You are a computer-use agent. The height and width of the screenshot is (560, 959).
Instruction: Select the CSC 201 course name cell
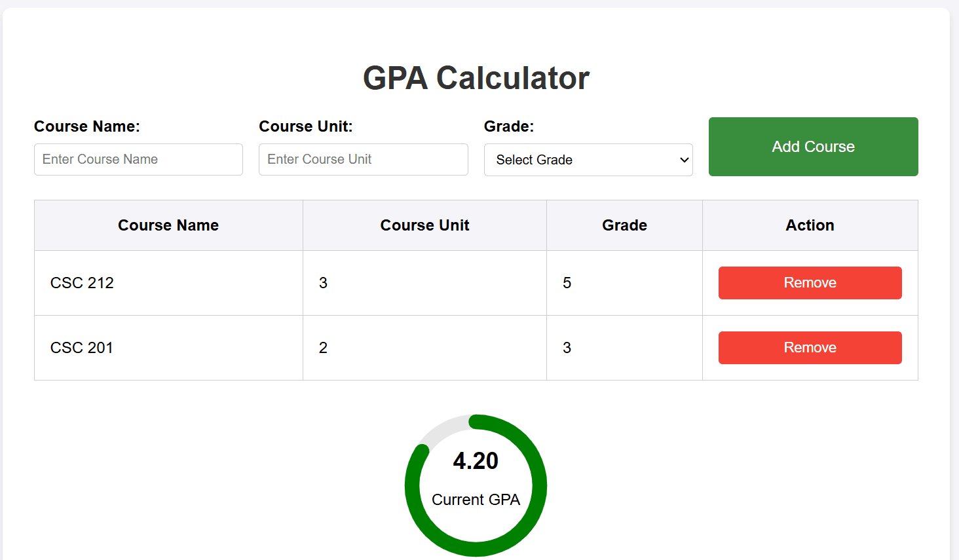tap(82, 347)
